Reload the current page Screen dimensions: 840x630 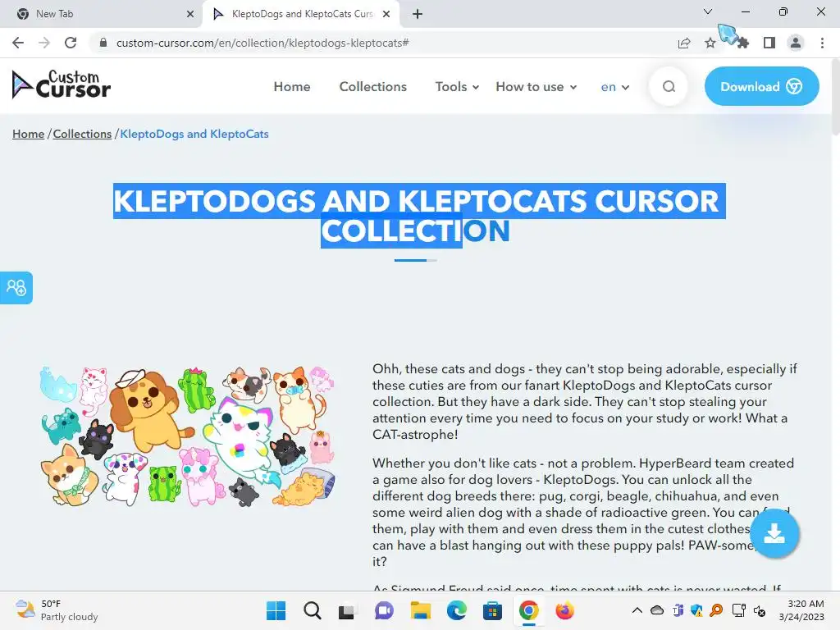71,43
